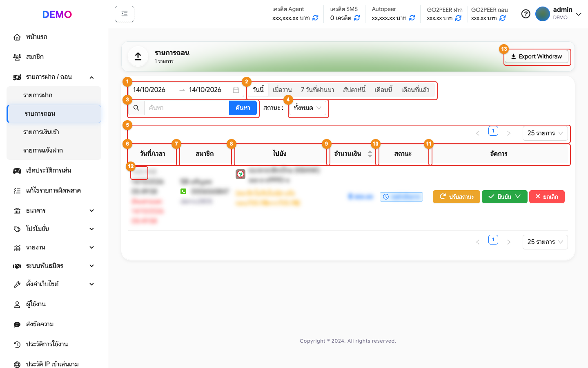588x368 pixels.
Task: Open รายการเงินเข้า in the sidebar
Action: [54, 132]
